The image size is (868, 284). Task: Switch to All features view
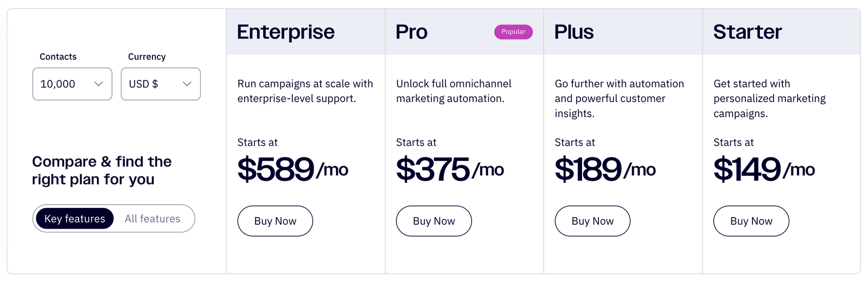(152, 219)
